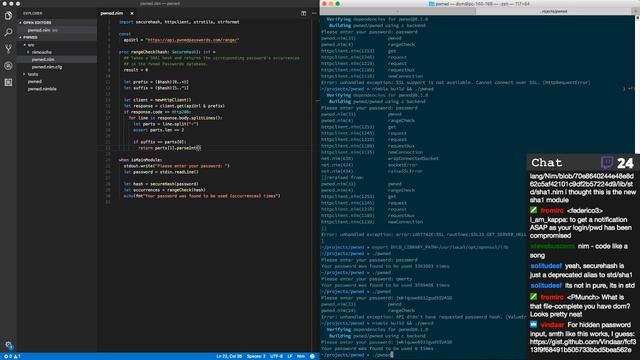Click the terminal prompt at the bottom line
Screen dimensions: 640x360
click(357, 355)
